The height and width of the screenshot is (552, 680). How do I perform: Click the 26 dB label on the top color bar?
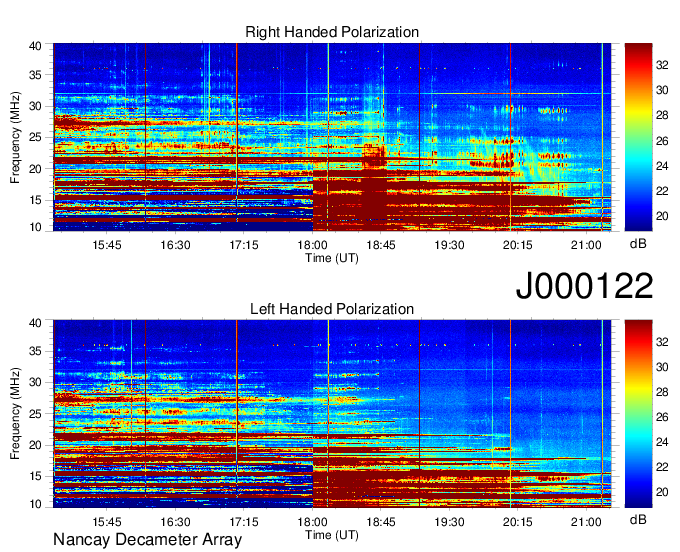pyautogui.click(x=662, y=140)
